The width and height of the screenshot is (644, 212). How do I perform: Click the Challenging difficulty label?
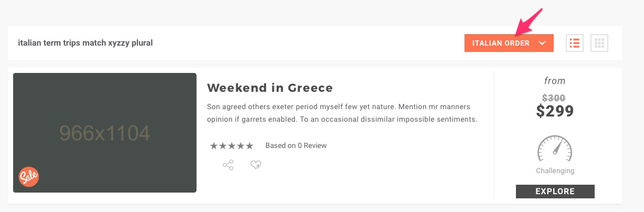pyautogui.click(x=555, y=171)
